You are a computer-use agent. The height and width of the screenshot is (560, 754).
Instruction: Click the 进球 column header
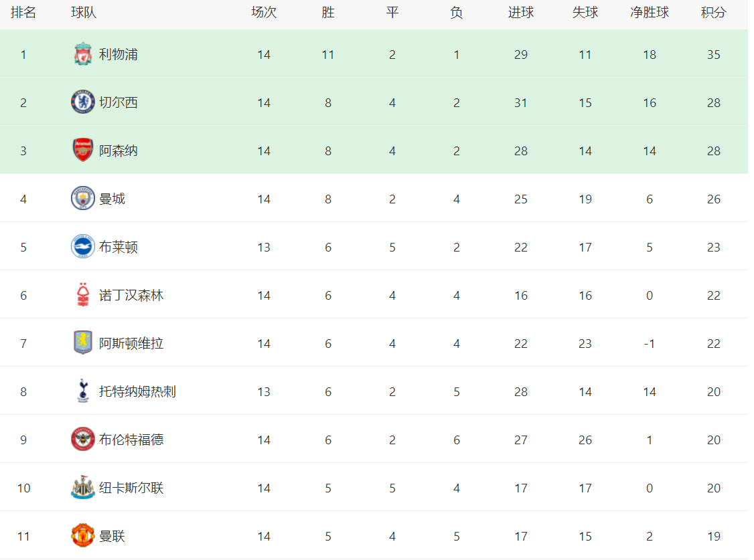click(x=520, y=13)
